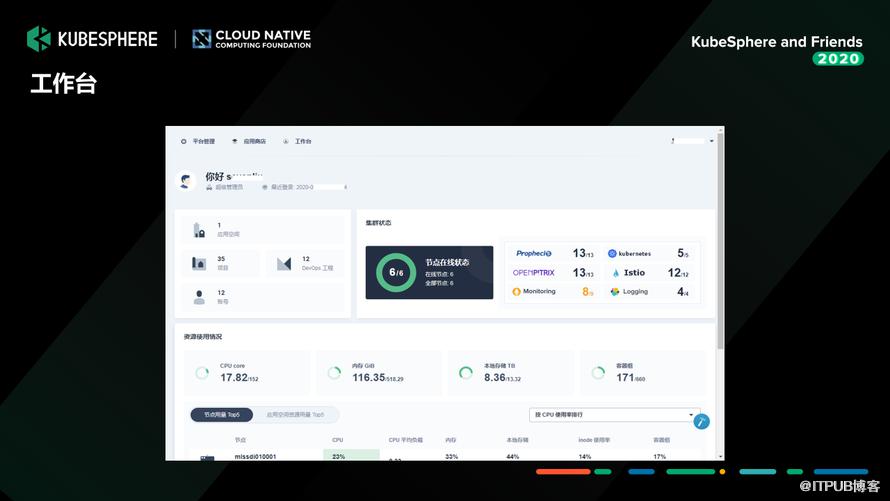Click the kubernetes component logo

629,254
